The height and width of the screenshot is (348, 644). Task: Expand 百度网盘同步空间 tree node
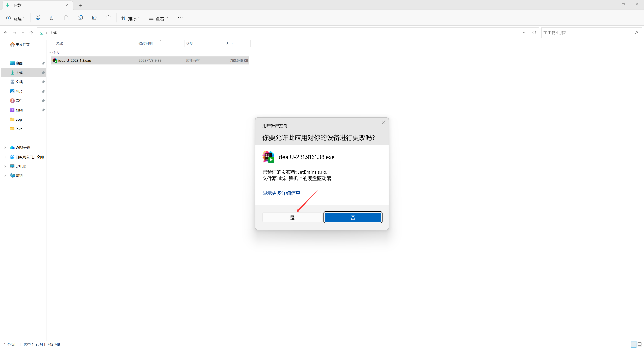[x=5, y=157]
